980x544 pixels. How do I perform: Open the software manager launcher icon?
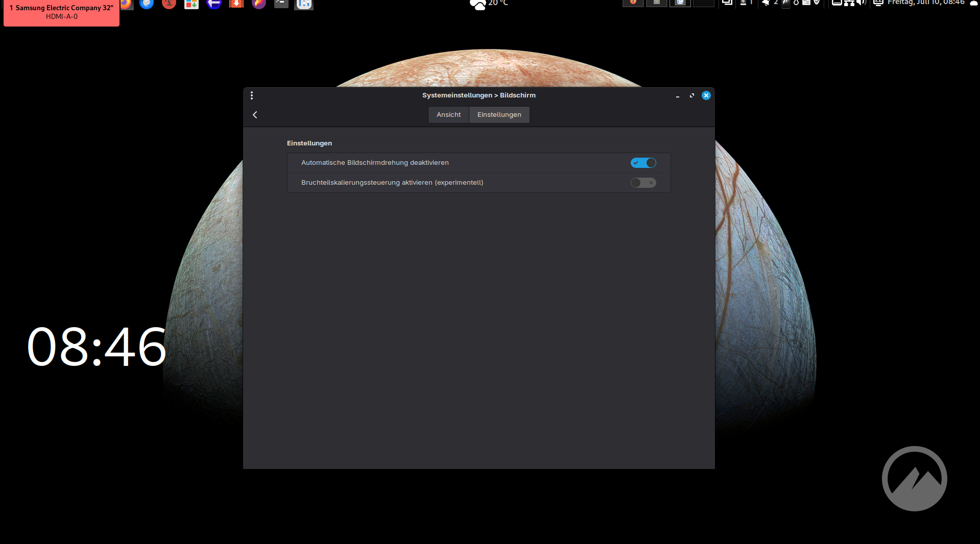(x=192, y=4)
